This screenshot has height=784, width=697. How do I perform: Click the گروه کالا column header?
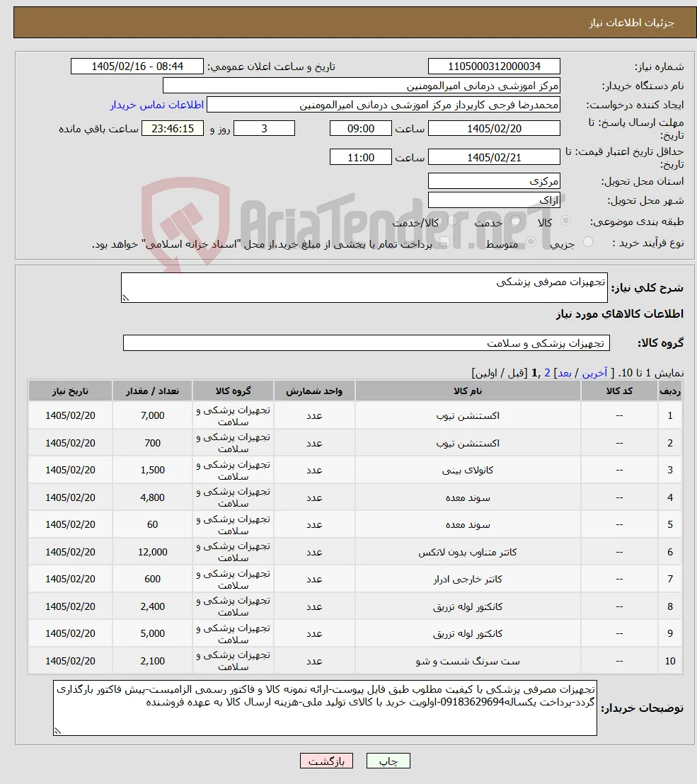233,391
